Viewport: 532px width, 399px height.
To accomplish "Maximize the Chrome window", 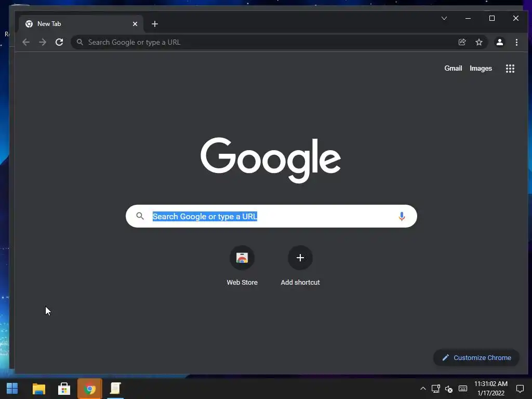I will [x=491, y=18].
